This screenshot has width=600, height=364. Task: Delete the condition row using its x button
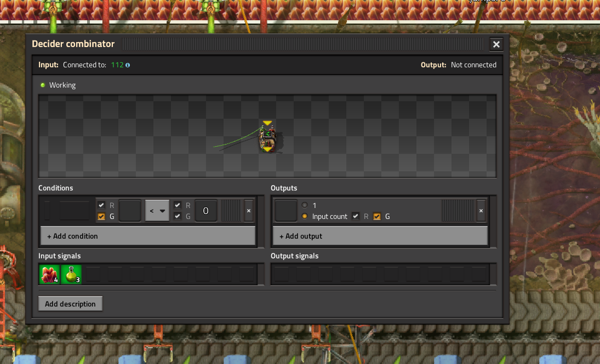pyautogui.click(x=249, y=211)
